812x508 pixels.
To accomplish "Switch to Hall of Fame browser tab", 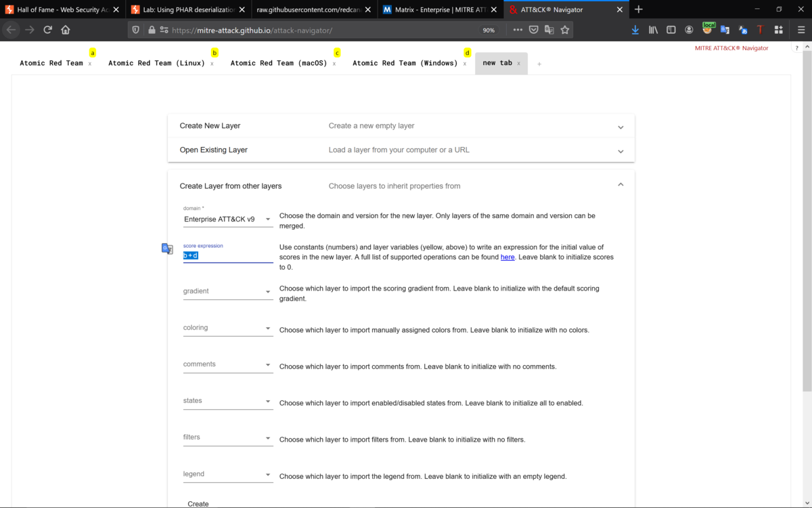I will click(62, 9).
